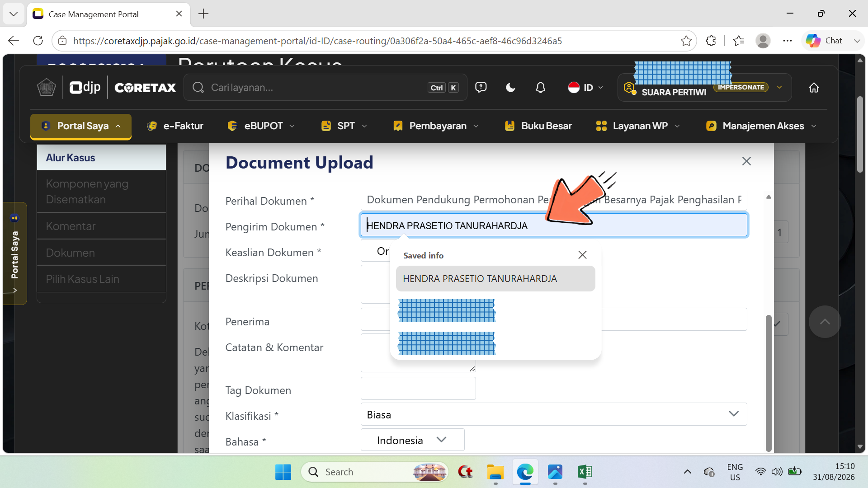
Task: Open the Pembayaran menu
Action: click(x=436, y=126)
